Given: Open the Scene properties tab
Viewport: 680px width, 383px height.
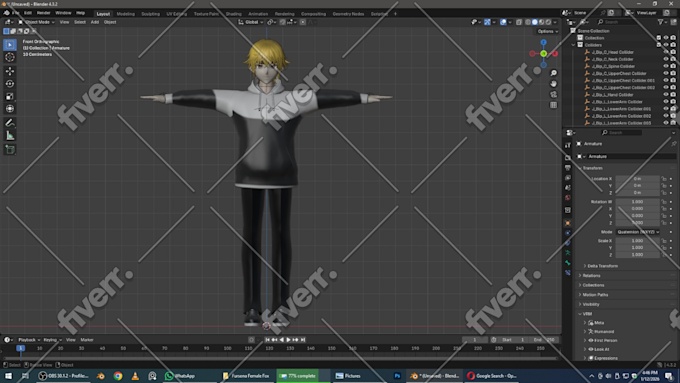Looking at the screenshot, I should [568, 187].
